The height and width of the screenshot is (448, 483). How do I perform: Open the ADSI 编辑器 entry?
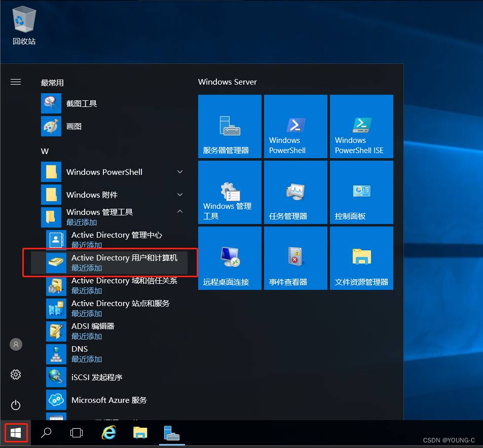click(x=93, y=330)
